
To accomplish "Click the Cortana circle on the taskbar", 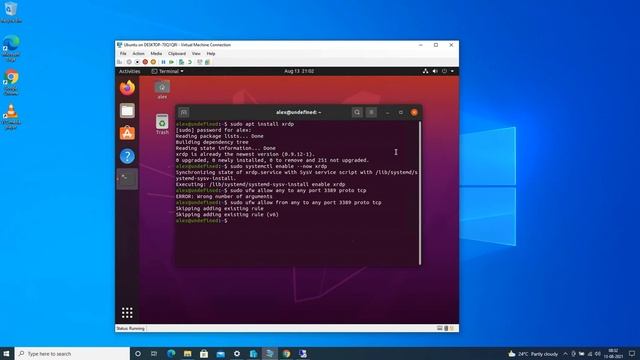I will (x=138, y=353).
